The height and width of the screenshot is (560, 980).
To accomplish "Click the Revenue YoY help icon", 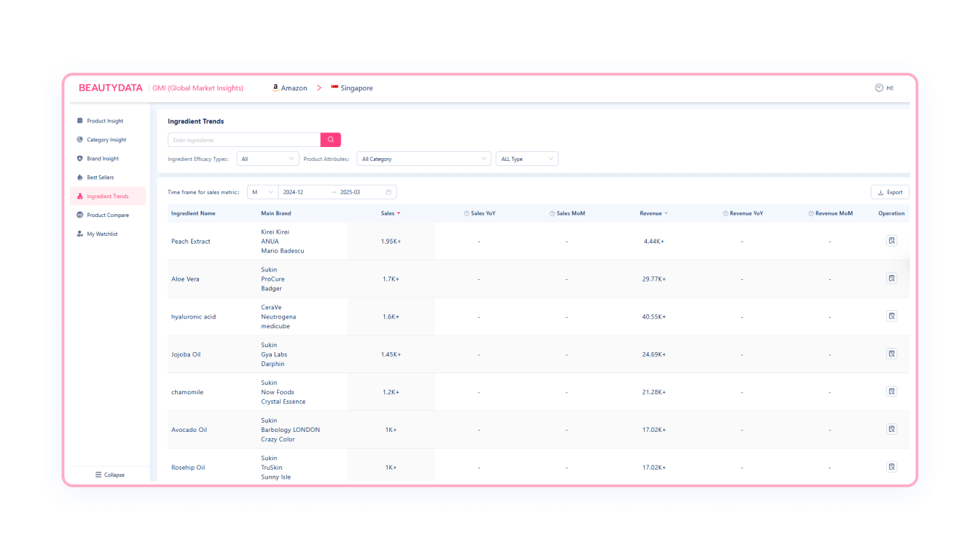I will tap(725, 213).
